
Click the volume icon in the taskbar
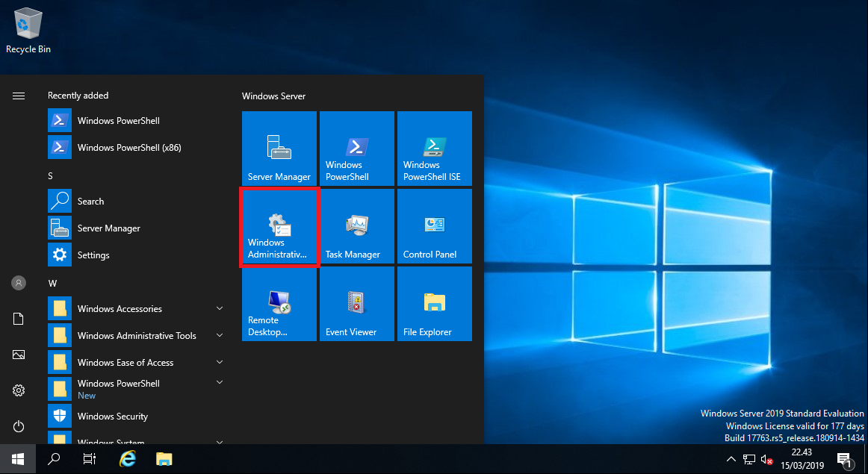pos(766,460)
